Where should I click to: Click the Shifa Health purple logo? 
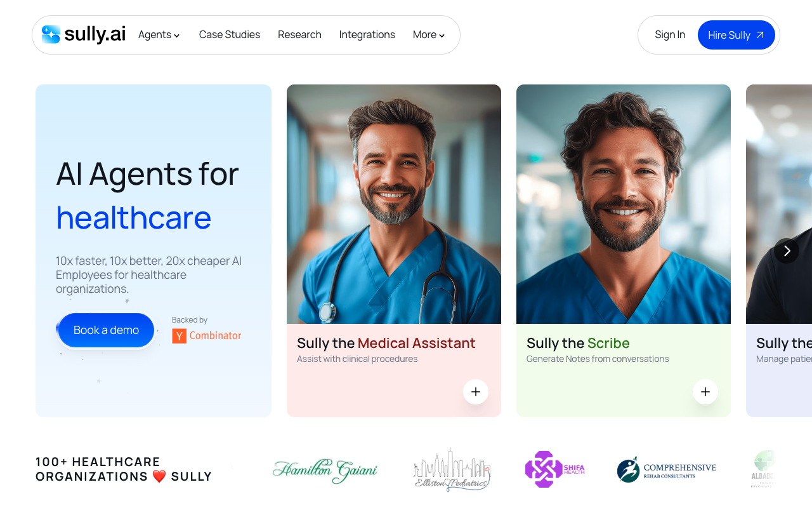tap(554, 469)
